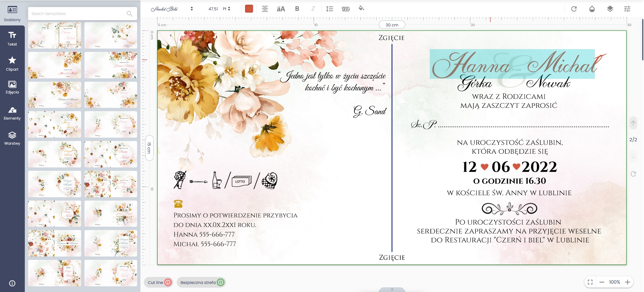Switch to the Warstwy sidebar tab

12,138
